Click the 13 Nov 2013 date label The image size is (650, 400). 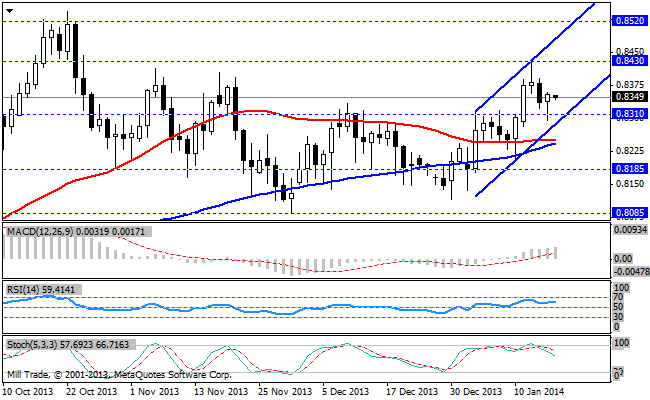(221, 392)
